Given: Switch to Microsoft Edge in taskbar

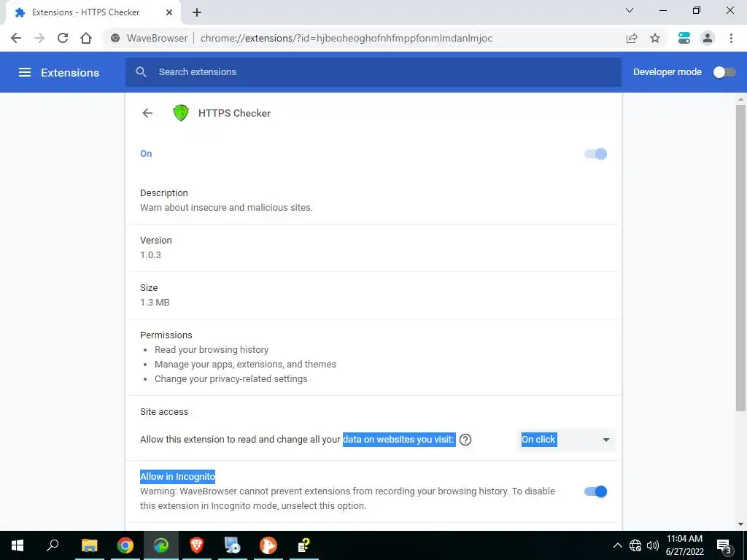Looking at the screenshot, I should pyautogui.click(x=161, y=545).
